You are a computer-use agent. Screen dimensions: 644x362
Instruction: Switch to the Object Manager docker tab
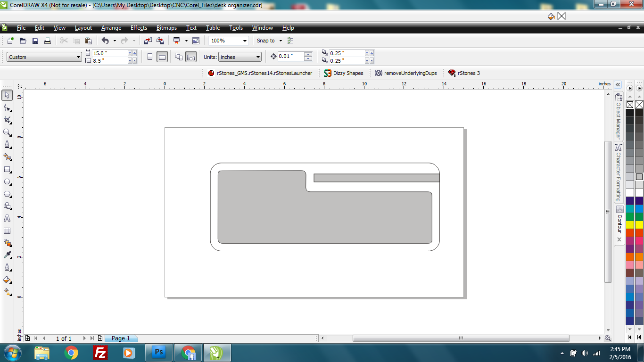click(618, 116)
